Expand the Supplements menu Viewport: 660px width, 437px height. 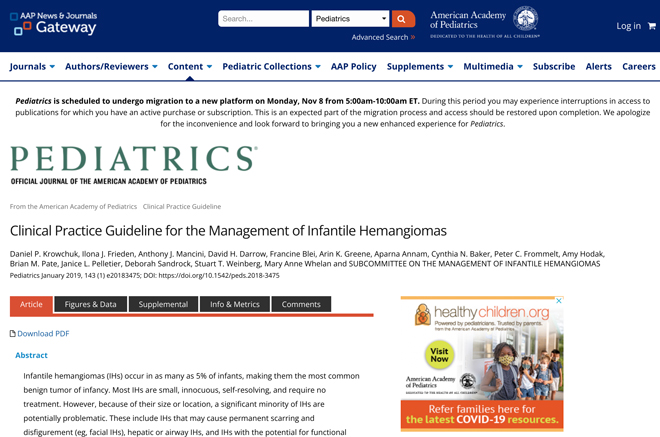point(420,67)
